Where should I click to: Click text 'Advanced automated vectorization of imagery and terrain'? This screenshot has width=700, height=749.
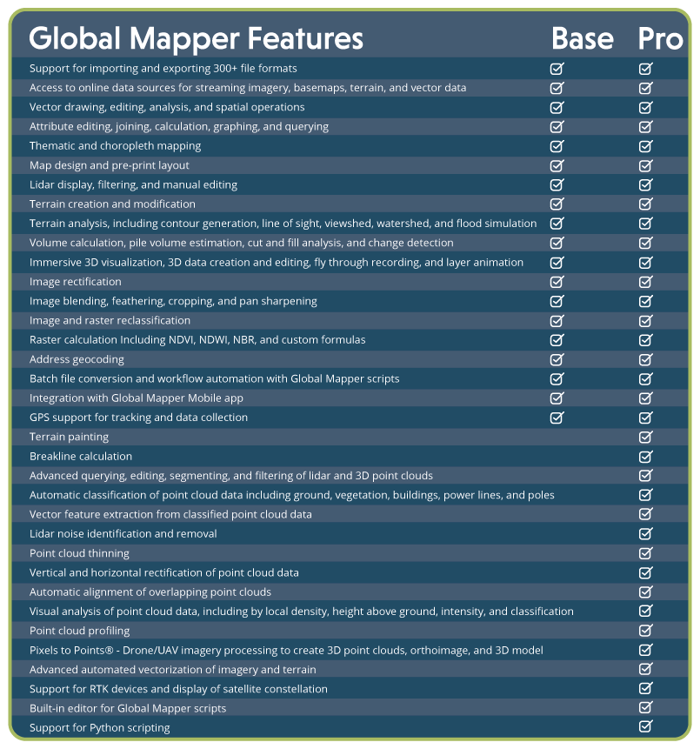[x=173, y=670]
